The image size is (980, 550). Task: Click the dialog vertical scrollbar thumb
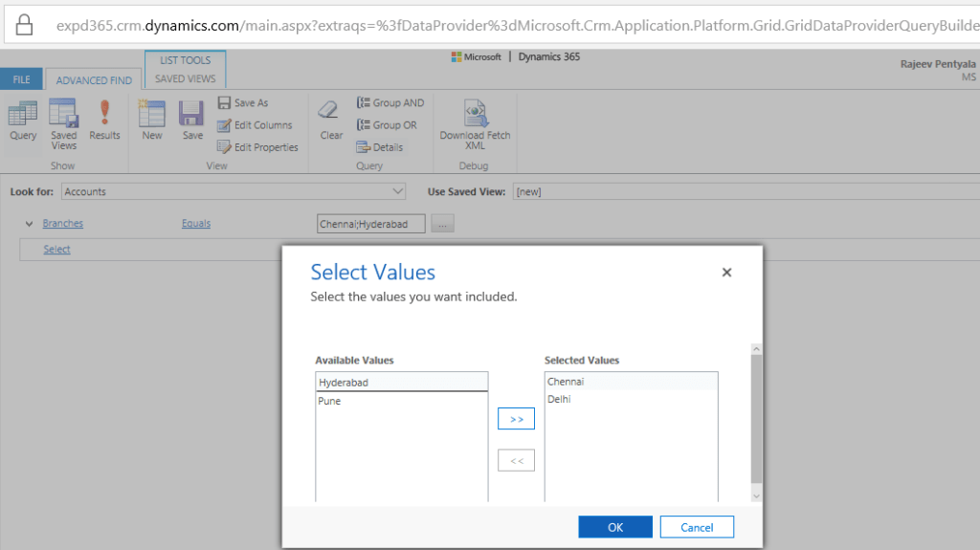click(756, 419)
